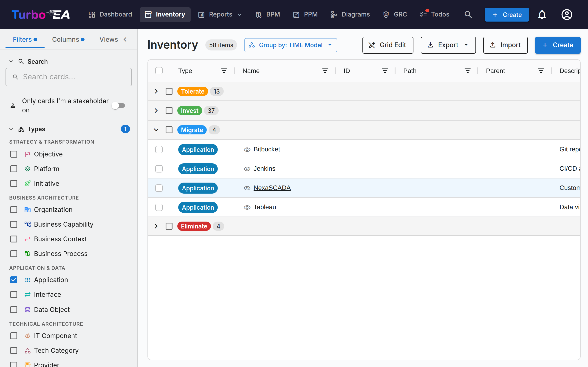Click the Grid Edit button
Screen dimensions: 588x367
(x=388, y=45)
